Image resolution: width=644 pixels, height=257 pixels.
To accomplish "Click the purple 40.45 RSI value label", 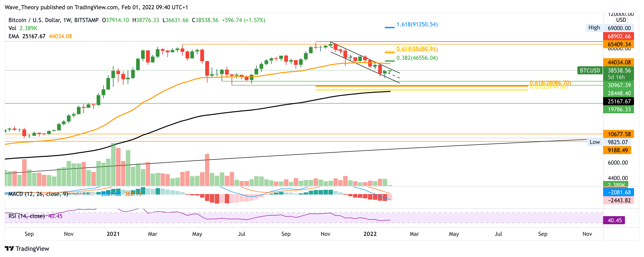I will [614, 220].
